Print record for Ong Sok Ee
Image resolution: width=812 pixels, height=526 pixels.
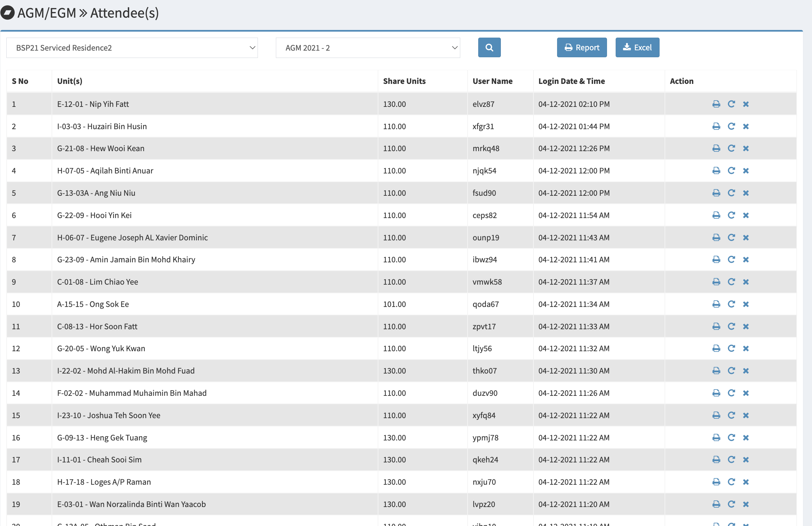coord(716,304)
